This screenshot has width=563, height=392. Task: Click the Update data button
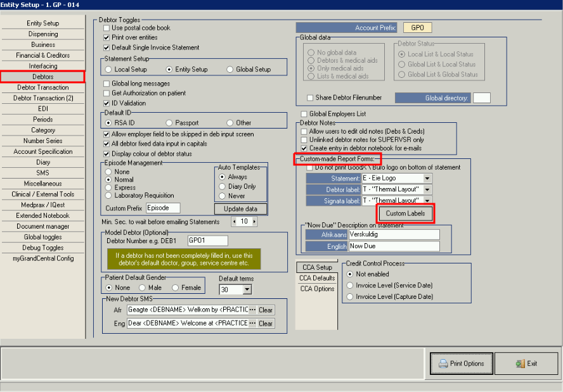pyautogui.click(x=240, y=209)
